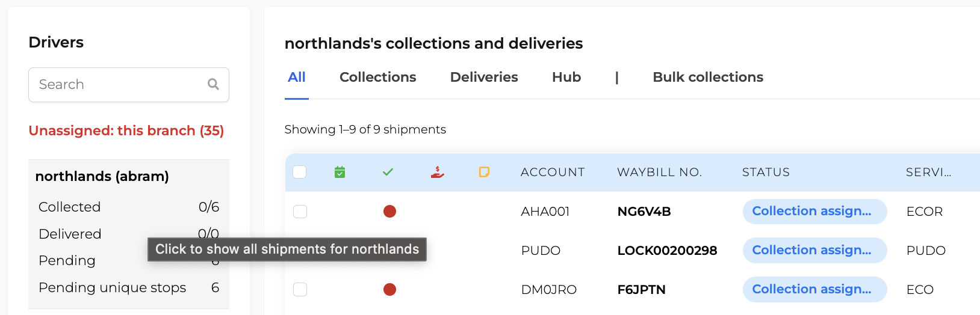Click the red hand collection column icon
The width and height of the screenshot is (980, 315).
click(438, 172)
